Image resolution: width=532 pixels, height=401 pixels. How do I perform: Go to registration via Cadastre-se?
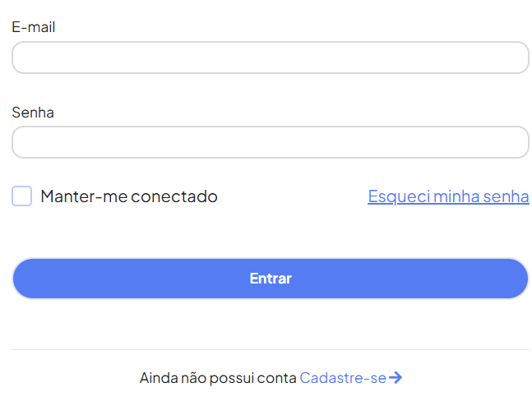(x=342, y=378)
